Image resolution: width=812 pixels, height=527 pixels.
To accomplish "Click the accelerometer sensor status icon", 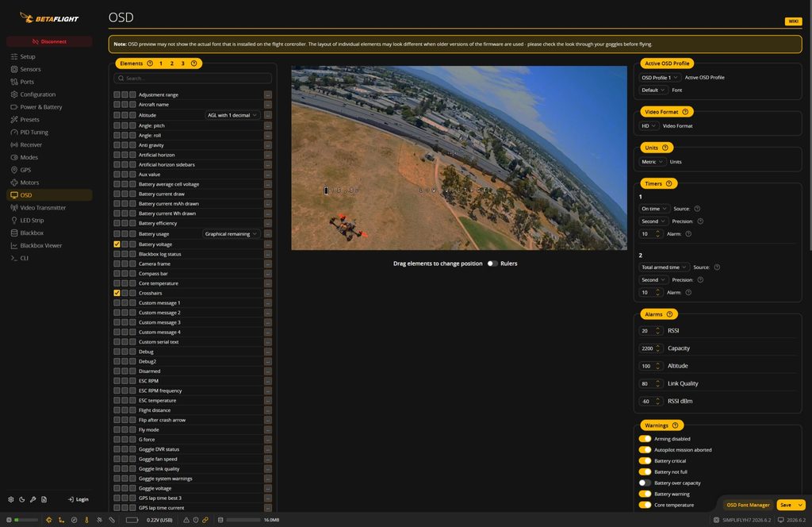I will pos(61,520).
